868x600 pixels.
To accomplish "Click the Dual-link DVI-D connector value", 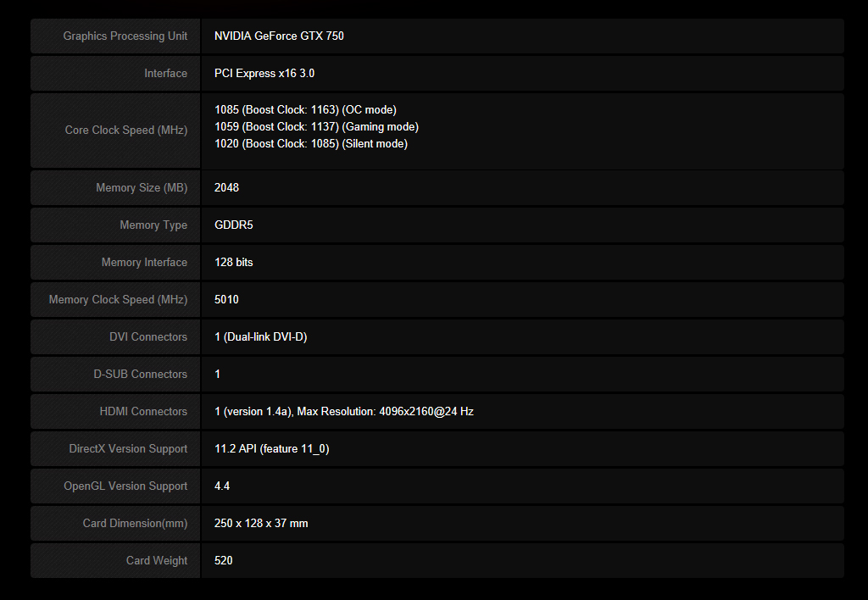I will [261, 336].
